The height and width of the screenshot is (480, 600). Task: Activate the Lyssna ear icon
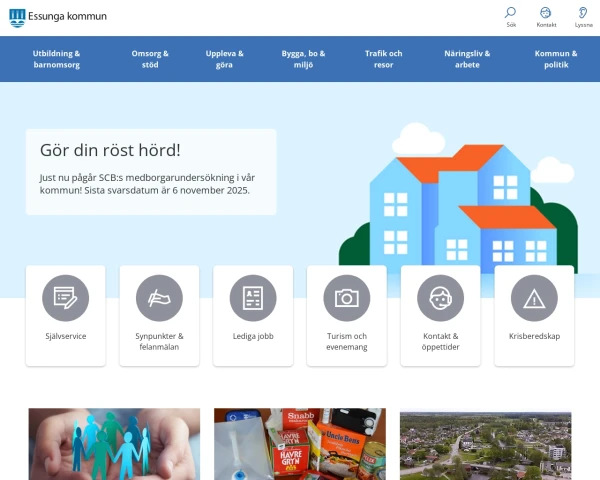point(583,13)
